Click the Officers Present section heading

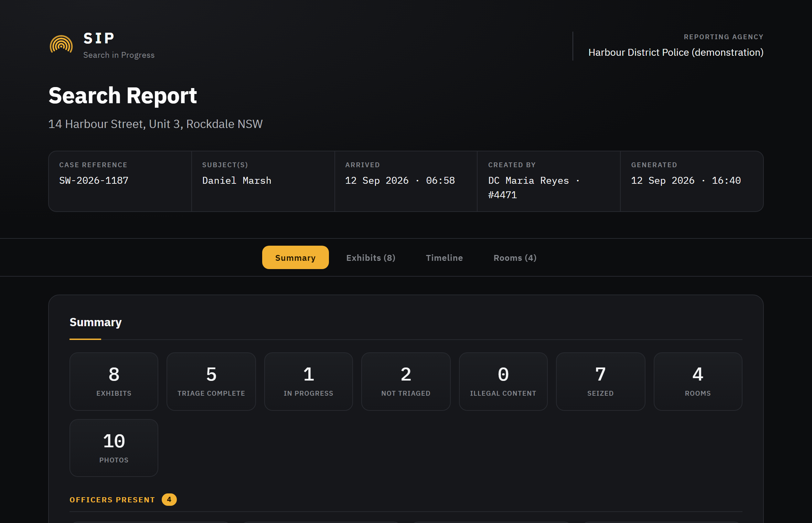pyautogui.click(x=112, y=500)
